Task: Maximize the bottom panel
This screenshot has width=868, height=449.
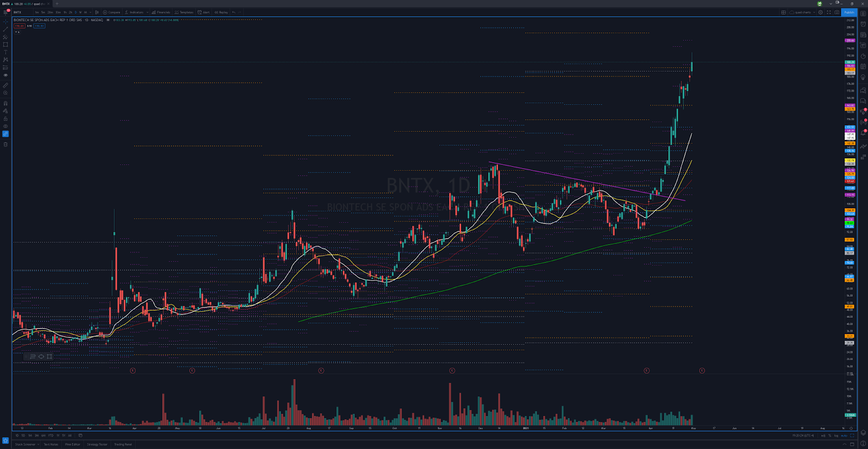Action: point(852,444)
